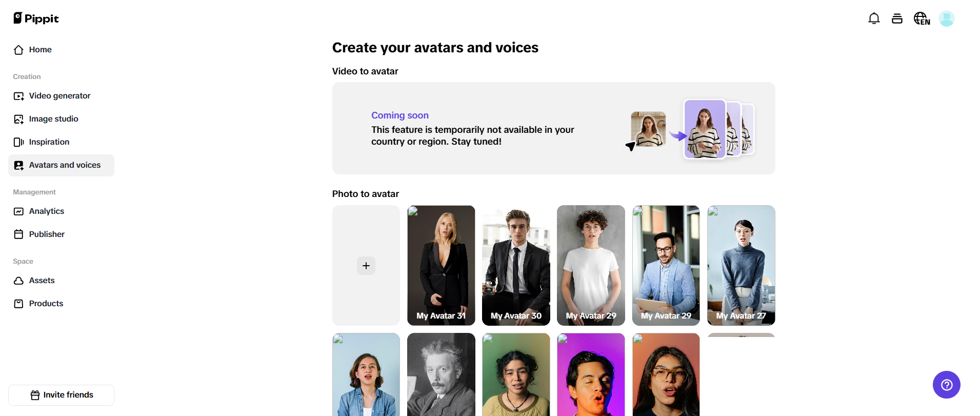This screenshot has width=980, height=416.
Task: Pick the My Avatar 27 thumbnail
Action: coord(741,265)
